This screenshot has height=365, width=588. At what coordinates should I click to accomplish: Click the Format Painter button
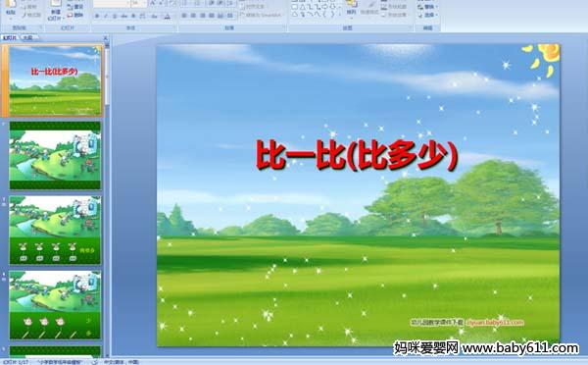(31, 15)
